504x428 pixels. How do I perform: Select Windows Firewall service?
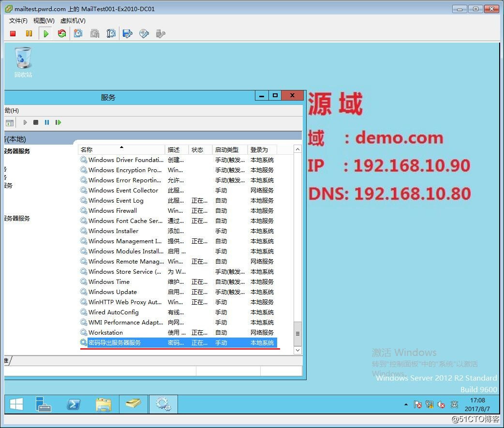[178, 210]
